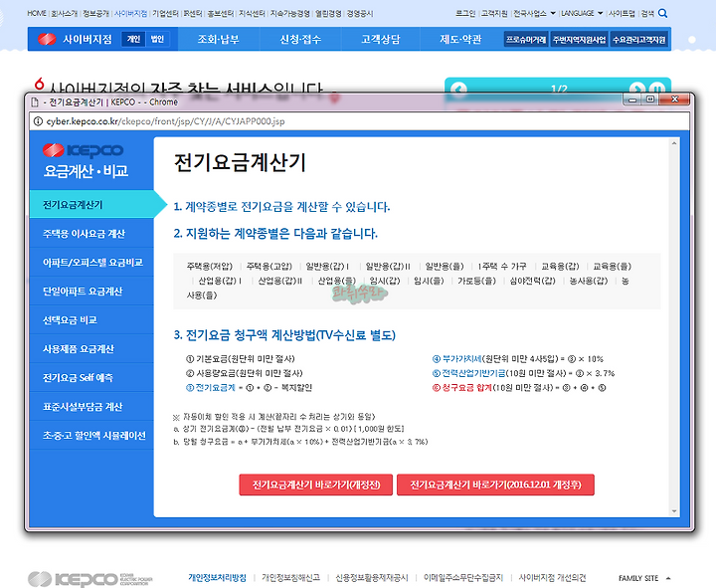Click the 프로슈머거래 button

click(x=526, y=40)
